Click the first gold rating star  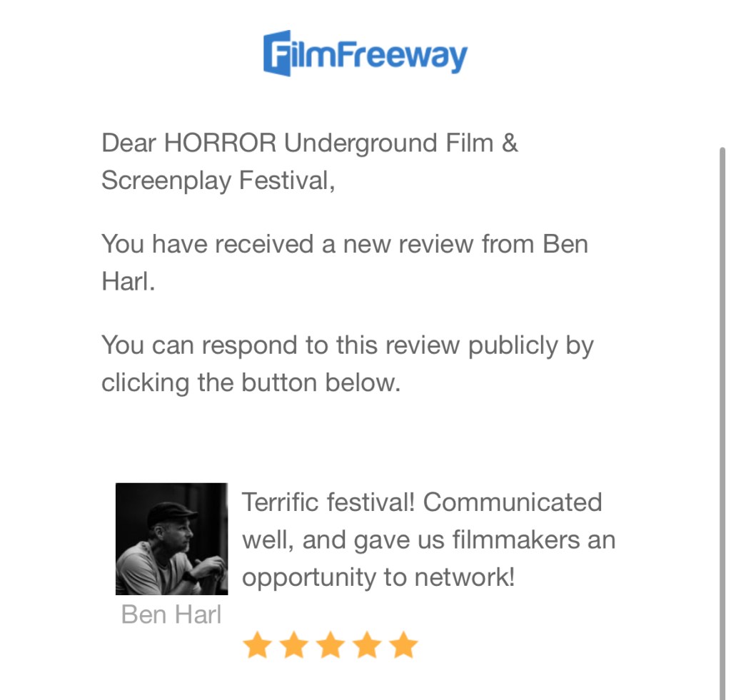point(257,644)
